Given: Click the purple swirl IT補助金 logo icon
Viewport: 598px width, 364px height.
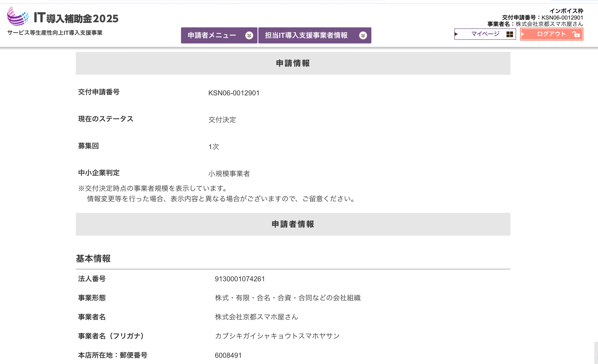Looking at the screenshot, I should 17,17.
